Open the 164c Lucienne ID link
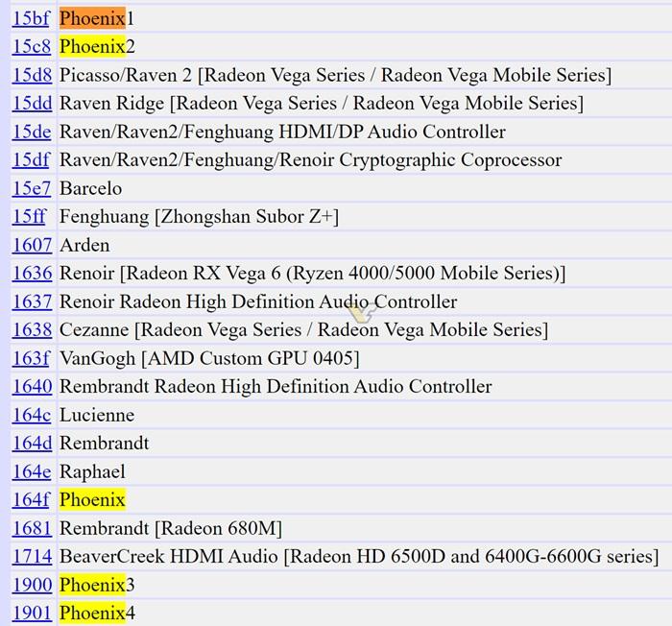The height and width of the screenshot is (626, 672). coord(32,415)
